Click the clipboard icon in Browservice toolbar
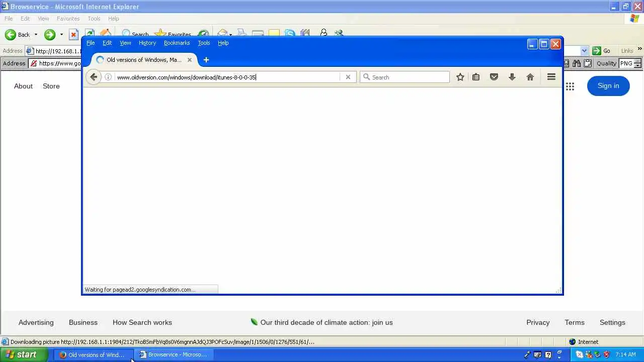 (587, 63)
